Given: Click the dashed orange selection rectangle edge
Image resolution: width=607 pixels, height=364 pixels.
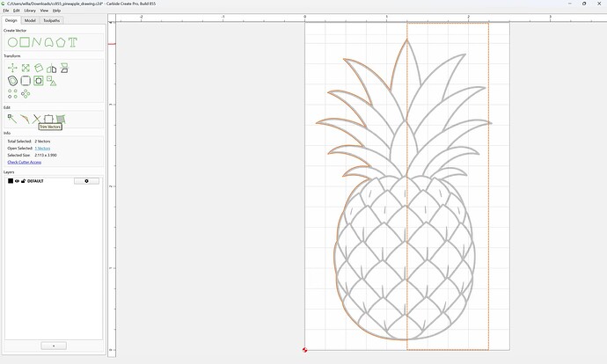Looking at the screenshot, I should coord(488,186).
